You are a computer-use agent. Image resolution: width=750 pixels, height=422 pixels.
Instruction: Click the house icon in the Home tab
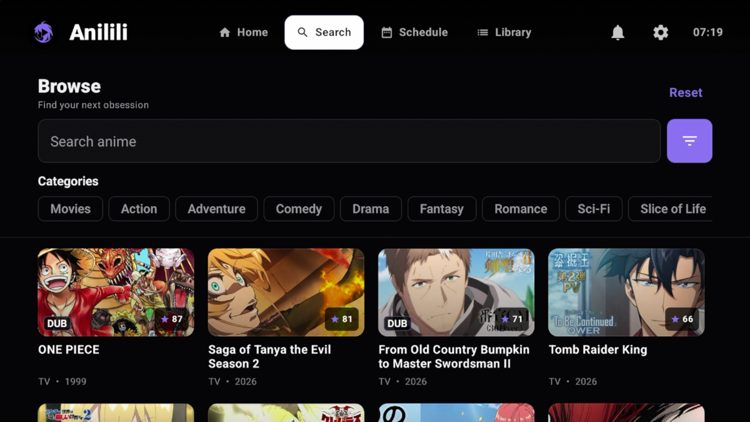pyautogui.click(x=225, y=32)
